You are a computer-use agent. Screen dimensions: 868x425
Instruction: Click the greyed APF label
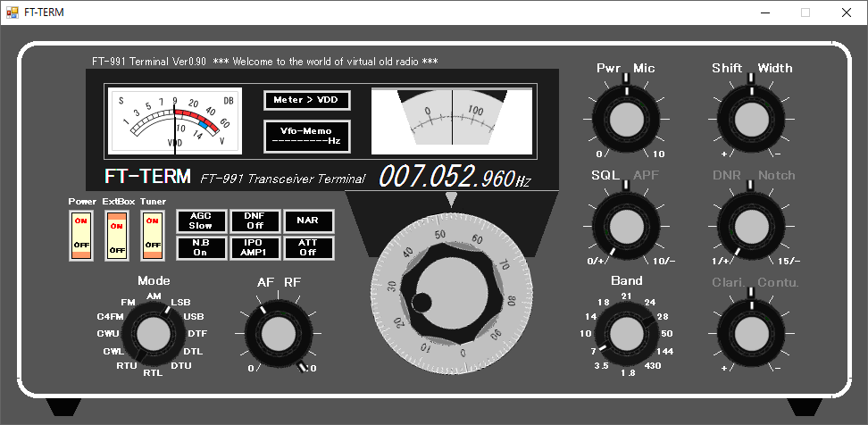pos(646,175)
